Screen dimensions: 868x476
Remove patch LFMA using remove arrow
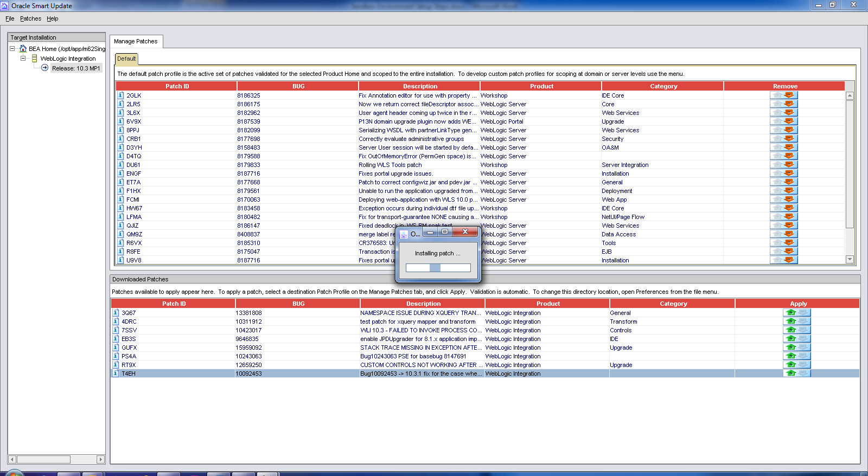pos(789,217)
